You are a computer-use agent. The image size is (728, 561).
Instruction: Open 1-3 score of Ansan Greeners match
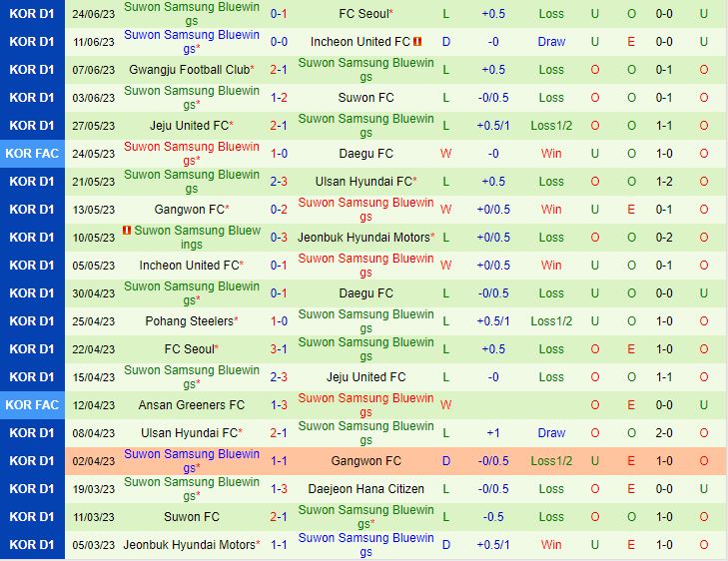(x=279, y=404)
